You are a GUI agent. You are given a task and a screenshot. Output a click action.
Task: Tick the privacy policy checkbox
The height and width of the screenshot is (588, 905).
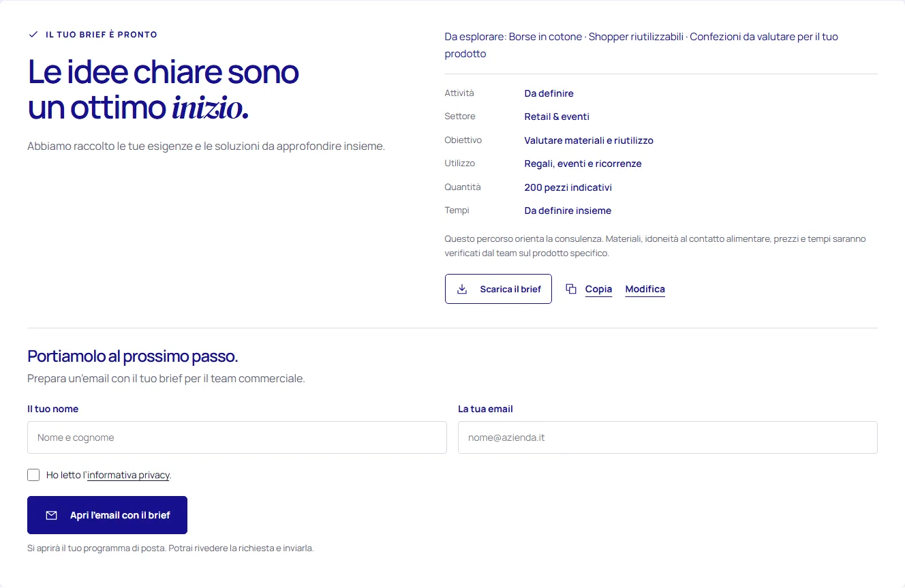coord(33,475)
